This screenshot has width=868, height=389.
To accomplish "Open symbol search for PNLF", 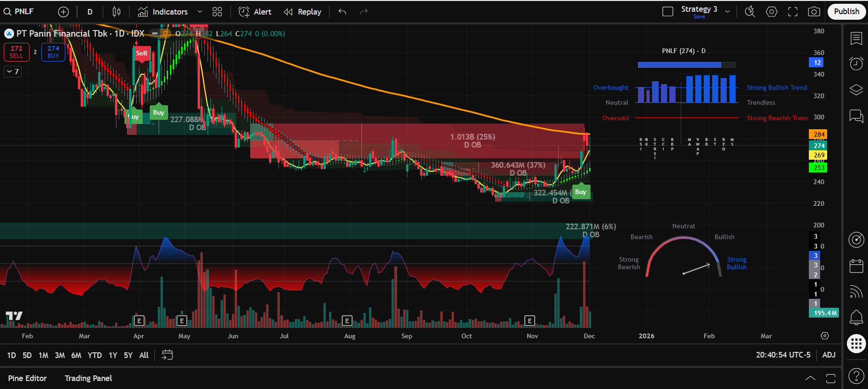I will (19, 12).
